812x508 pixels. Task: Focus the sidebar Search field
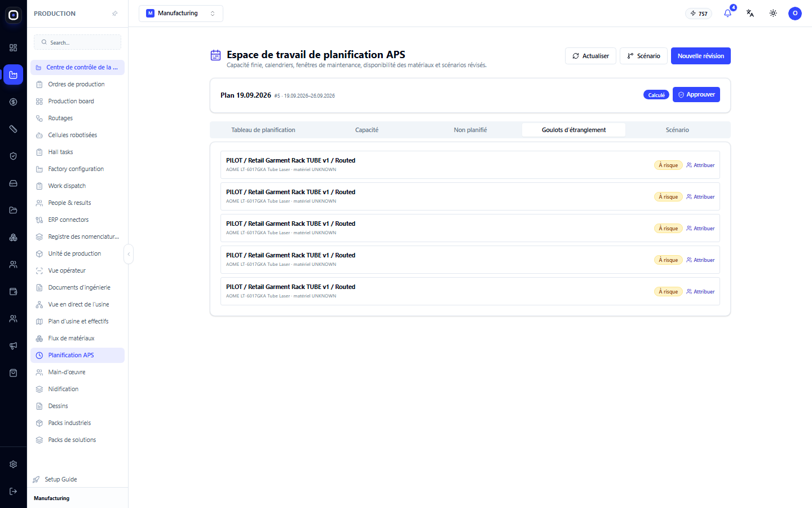[77, 42]
